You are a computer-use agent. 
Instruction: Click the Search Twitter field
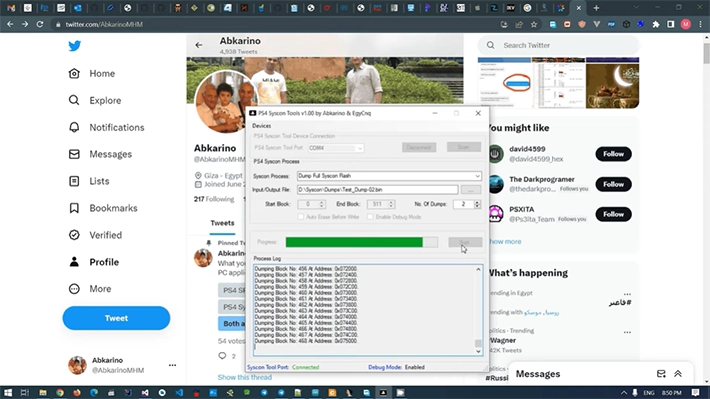click(x=558, y=45)
